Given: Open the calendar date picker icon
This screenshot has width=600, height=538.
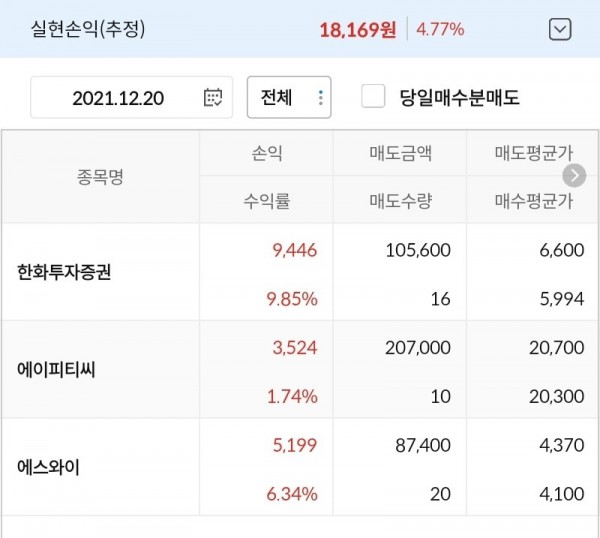Looking at the screenshot, I should (x=212, y=98).
